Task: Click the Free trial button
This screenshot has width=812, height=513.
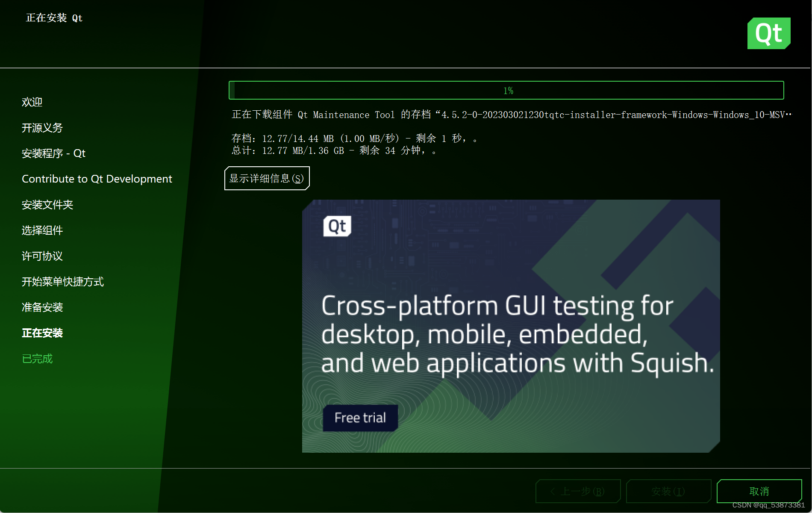Action: [x=360, y=418]
